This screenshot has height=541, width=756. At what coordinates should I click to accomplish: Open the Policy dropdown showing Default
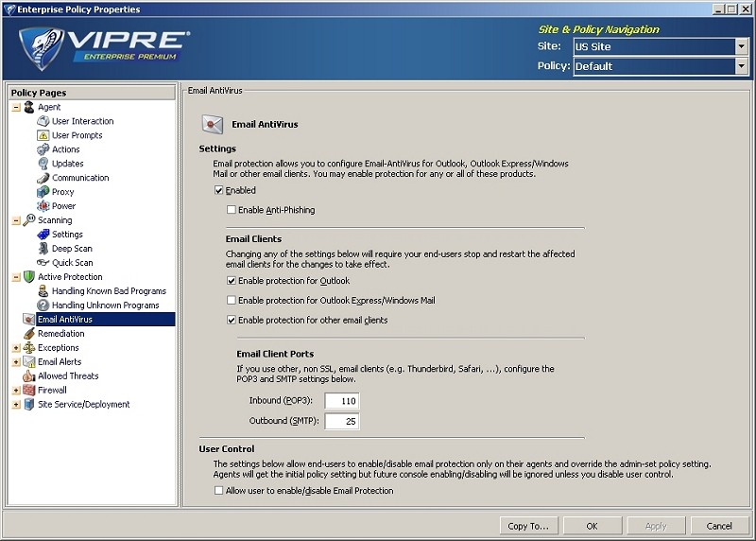tap(740, 66)
